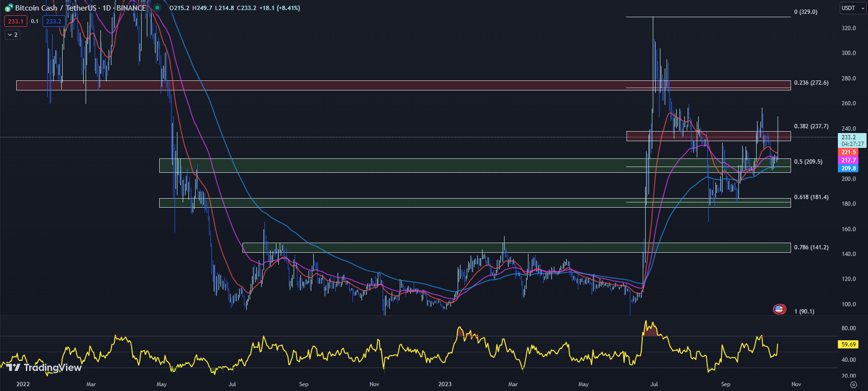Open chart settings gear on the time axis
Viewport: 868px width, 391px height.
tap(853, 384)
